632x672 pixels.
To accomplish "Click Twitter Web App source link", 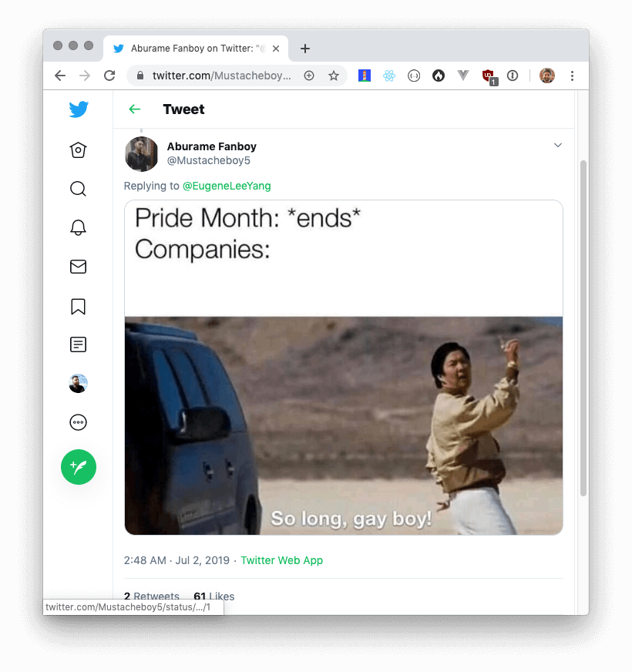I will point(281,560).
